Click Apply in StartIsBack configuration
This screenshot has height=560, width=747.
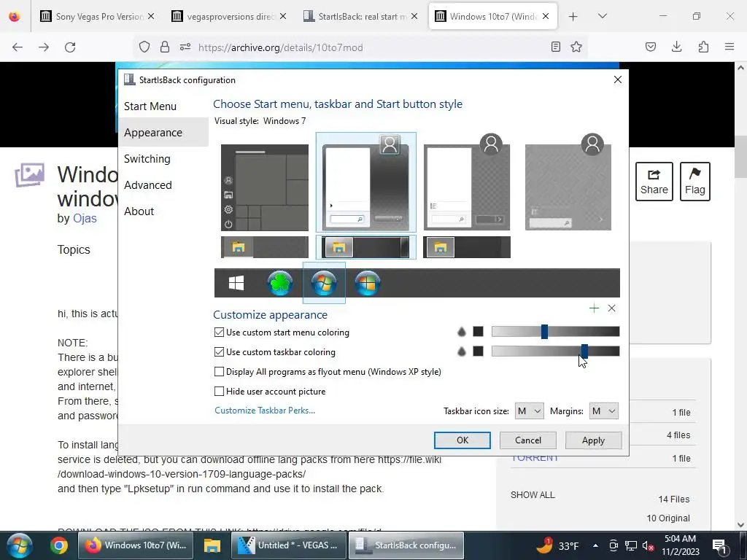593,440
